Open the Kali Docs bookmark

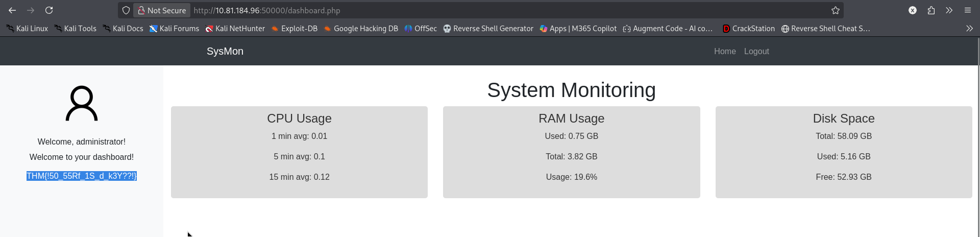(x=123, y=29)
